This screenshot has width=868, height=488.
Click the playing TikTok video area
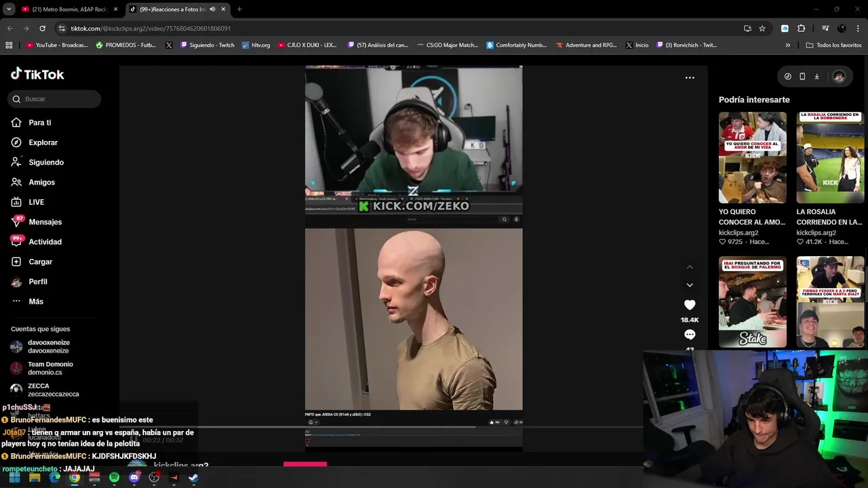tap(414, 258)
